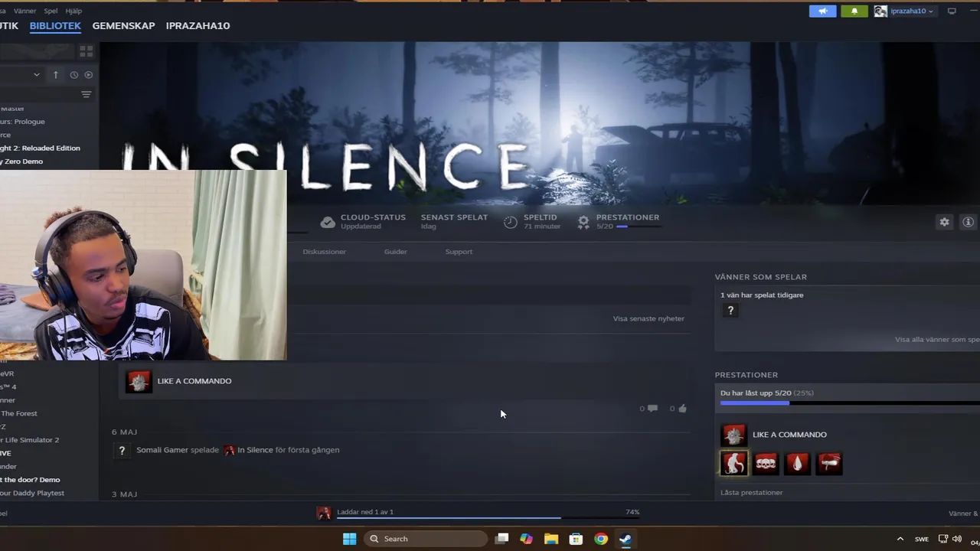Screen dimensions: 980x551
Task: Open the blue announcements megaphone button
Action: click(x=823, y=11)
